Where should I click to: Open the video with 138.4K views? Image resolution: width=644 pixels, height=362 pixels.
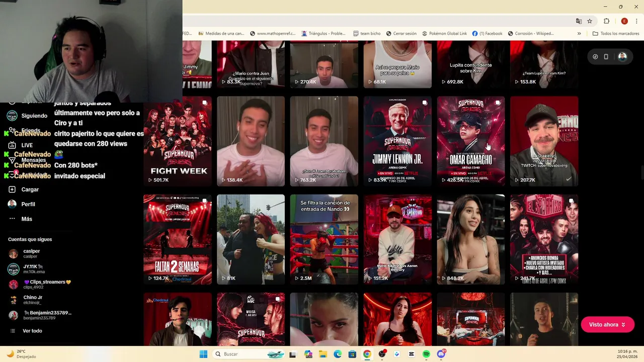(x=251, y=141)
